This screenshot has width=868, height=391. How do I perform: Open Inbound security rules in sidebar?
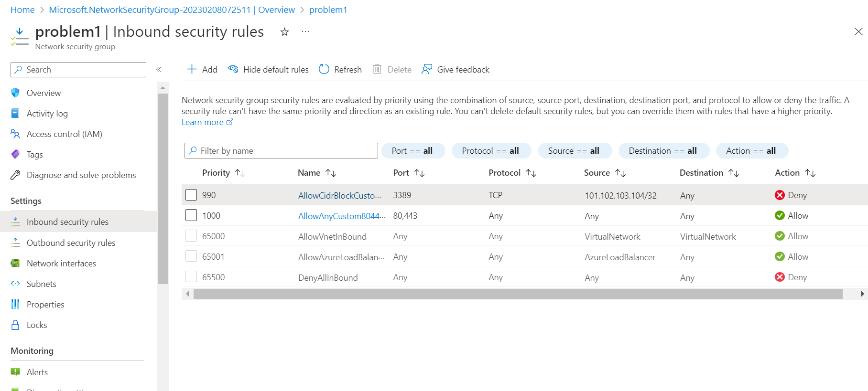[x=78, y=222]
